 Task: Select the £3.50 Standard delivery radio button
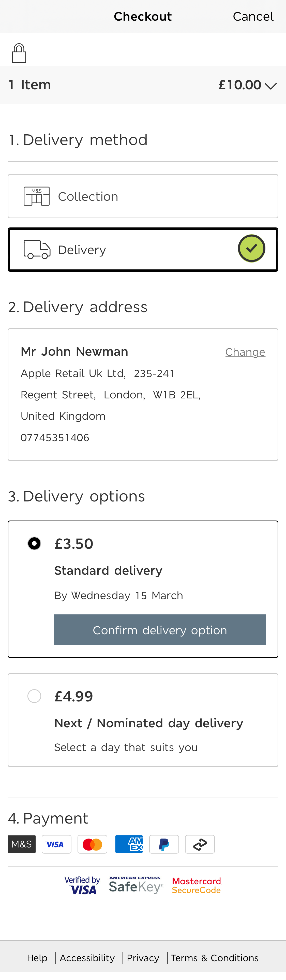[x=34, y=543]
